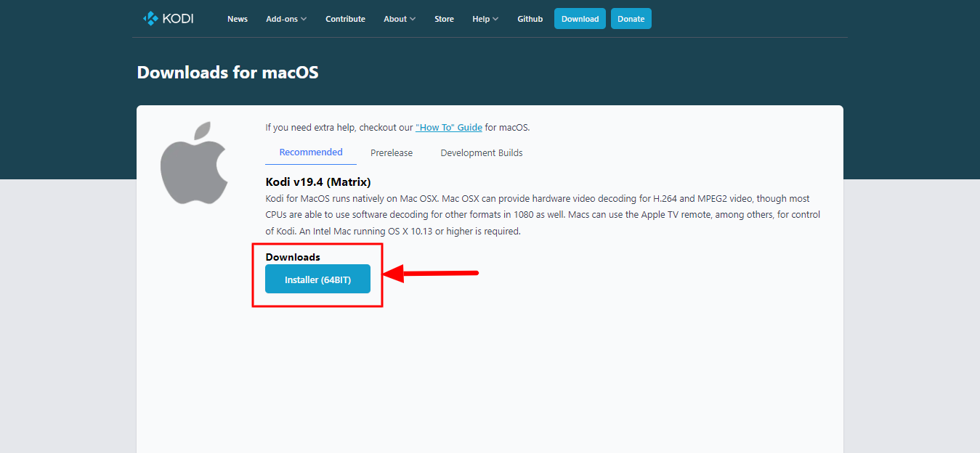Click the "Downloads" label above installer button
The height and width of the screenshot is (453, 980).
293,257
